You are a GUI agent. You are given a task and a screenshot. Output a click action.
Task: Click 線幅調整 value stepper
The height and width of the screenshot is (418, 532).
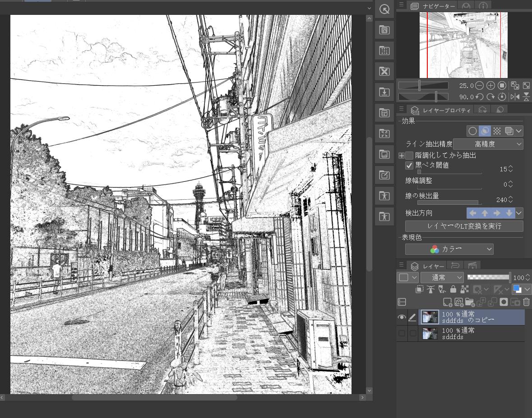510,184
